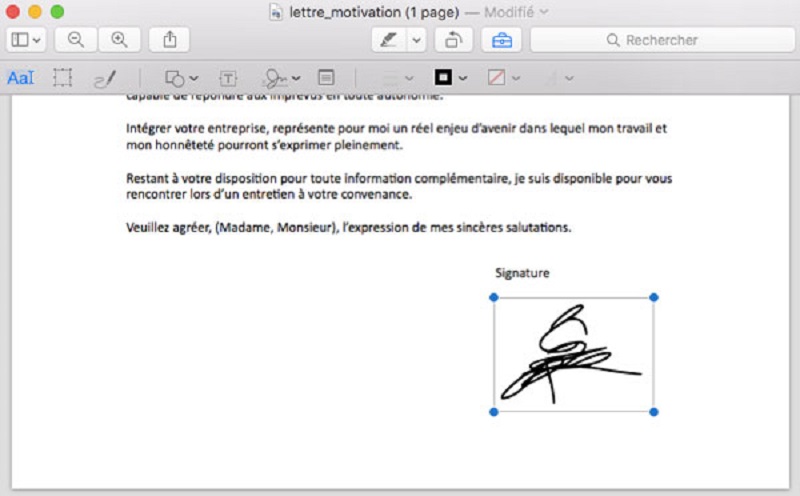Click the Signature label text
The height and width of the screenshot is (496, 800).
coord(522,273)
